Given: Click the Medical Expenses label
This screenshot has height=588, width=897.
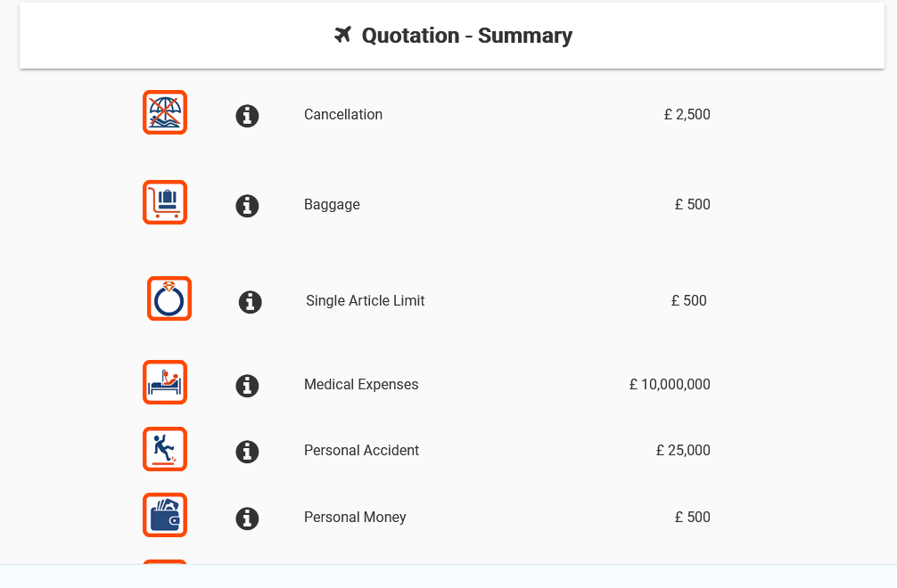Looking at the screenshot, I should (361, 385).
